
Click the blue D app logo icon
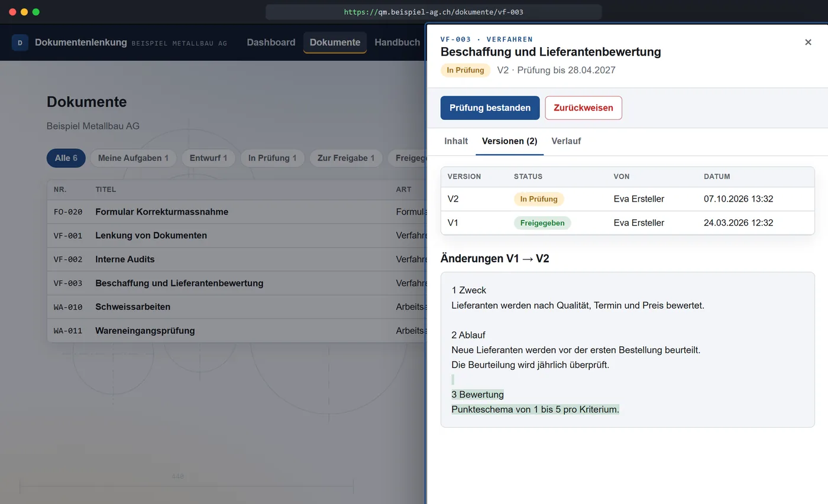pyautogui.click(x=20, y=43)
